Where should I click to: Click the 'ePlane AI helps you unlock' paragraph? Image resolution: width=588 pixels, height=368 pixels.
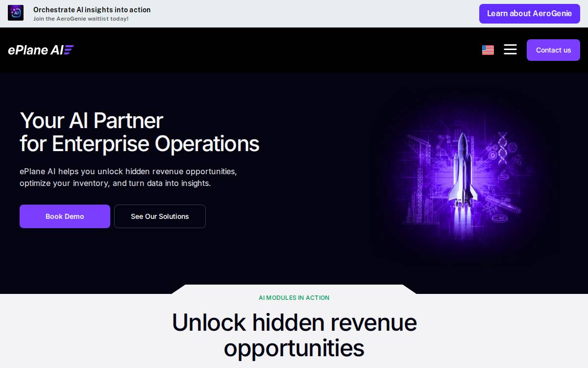point(128,178)
